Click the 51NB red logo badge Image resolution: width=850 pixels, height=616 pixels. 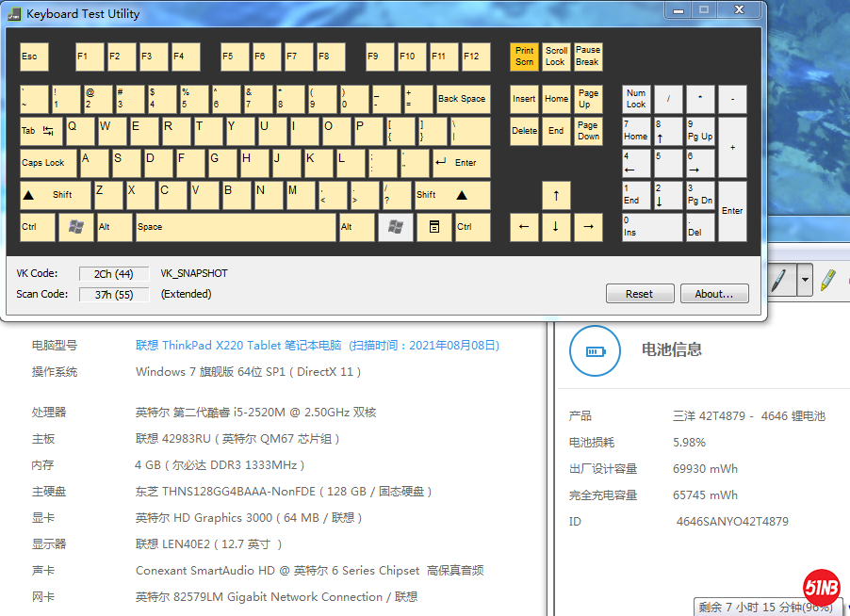pyautogui.click(x=821, y=589)
